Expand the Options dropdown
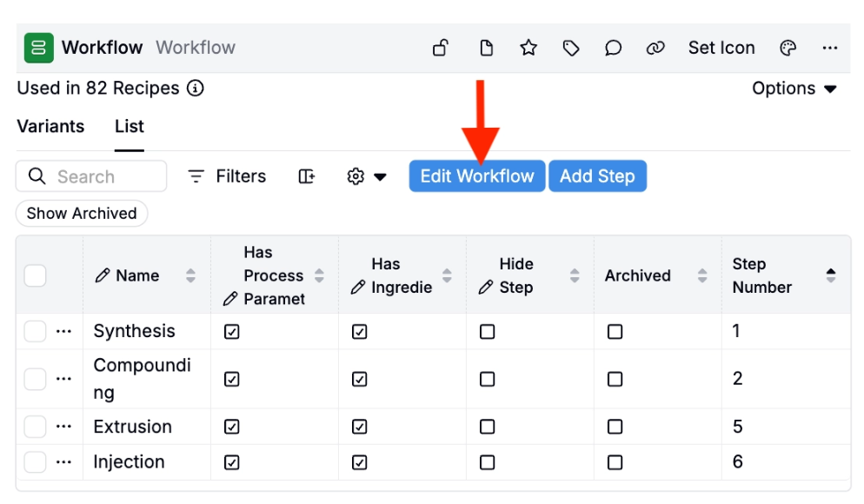Screen dimensions: 864x504 pyautogui.click(x=794, y=88)
